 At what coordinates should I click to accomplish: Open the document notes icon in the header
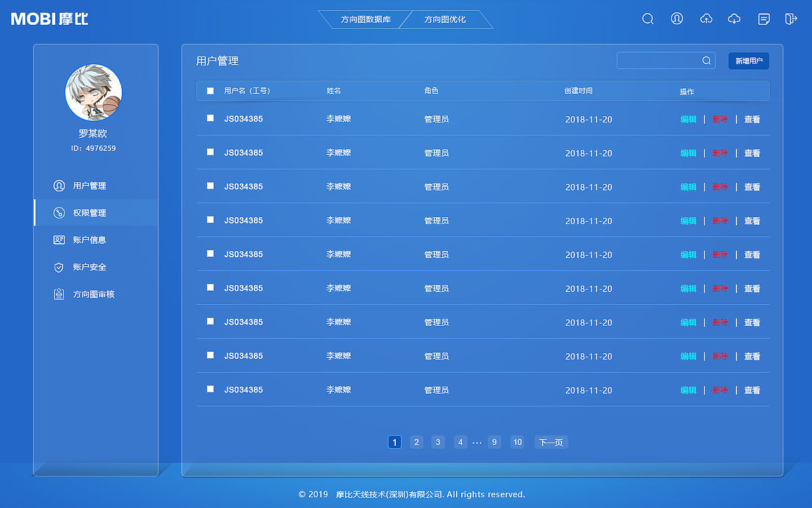(x=763, y=19)
